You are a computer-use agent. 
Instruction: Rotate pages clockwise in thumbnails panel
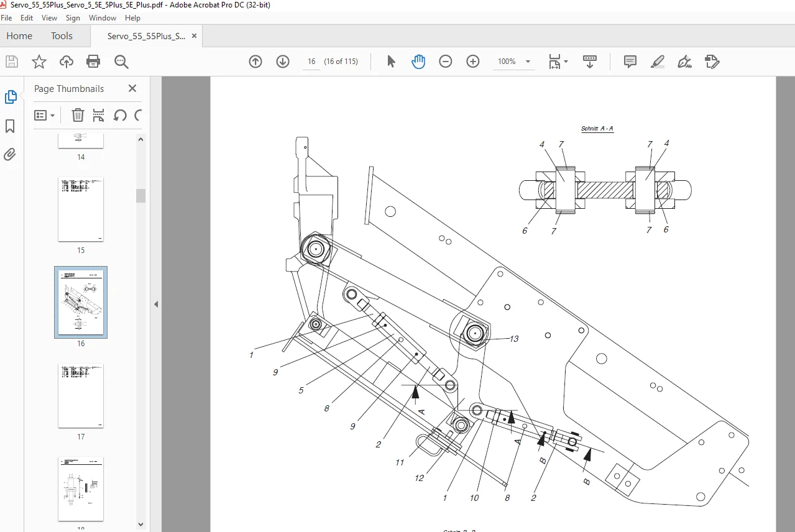point(138,115)
